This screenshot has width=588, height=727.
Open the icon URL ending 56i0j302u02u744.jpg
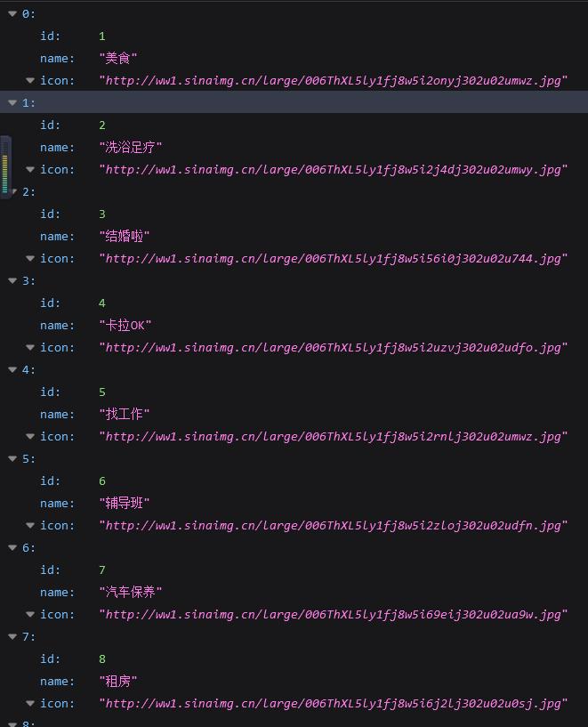333,259
